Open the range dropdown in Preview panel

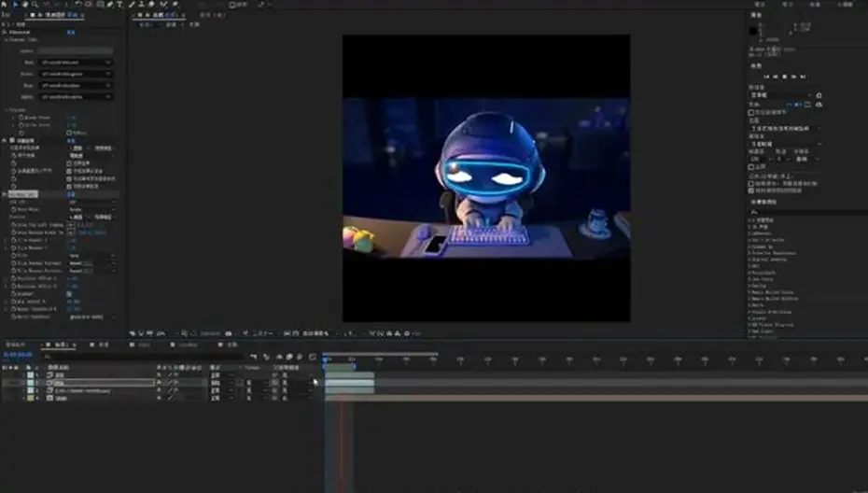click(x=785, y=128)
